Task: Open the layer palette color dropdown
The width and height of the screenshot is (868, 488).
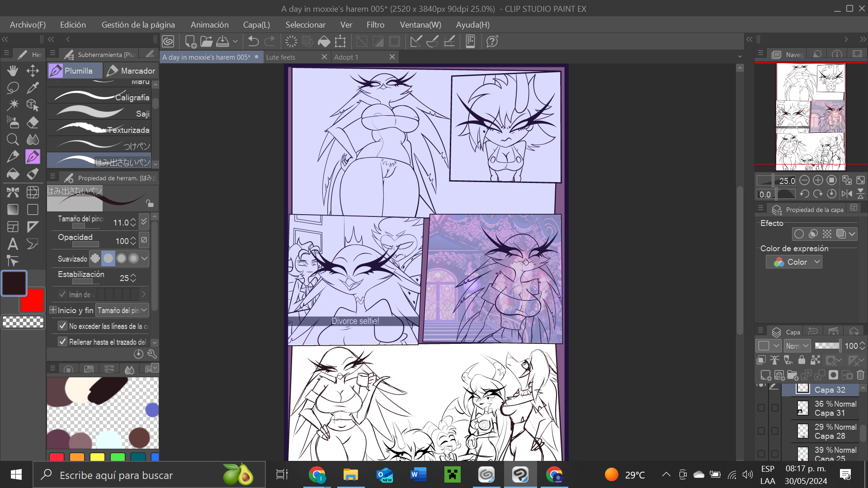Action: click(x=768, y=346)
